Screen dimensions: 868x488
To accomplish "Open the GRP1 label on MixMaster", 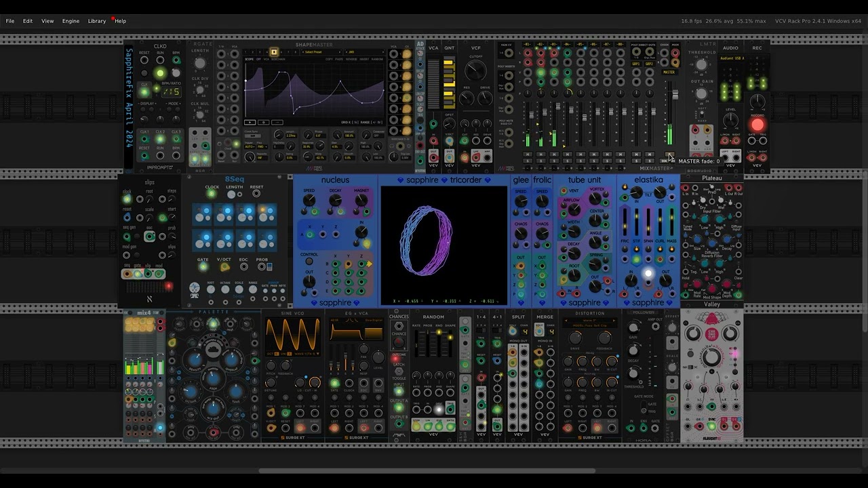I will pyautogui.click(x=636, y=64).
